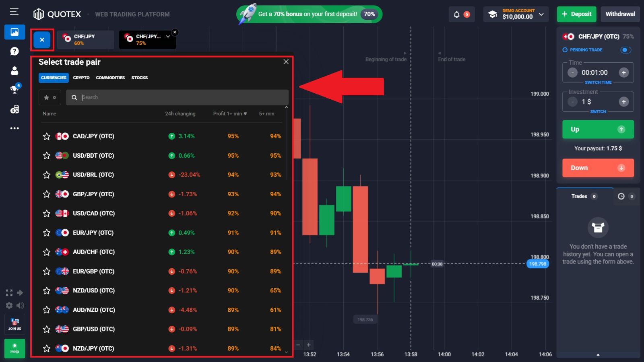The image size is (644, 362).
Task: Open the notifications bell icon
Action: point(456,14)
